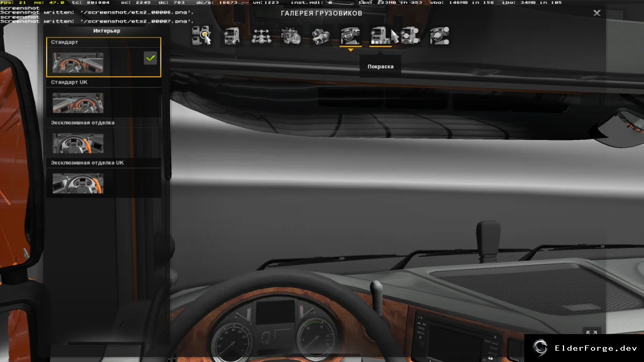644x362 pixels.
Task: Select the Стандарт interior thumbnail
Action: (78, 63)
